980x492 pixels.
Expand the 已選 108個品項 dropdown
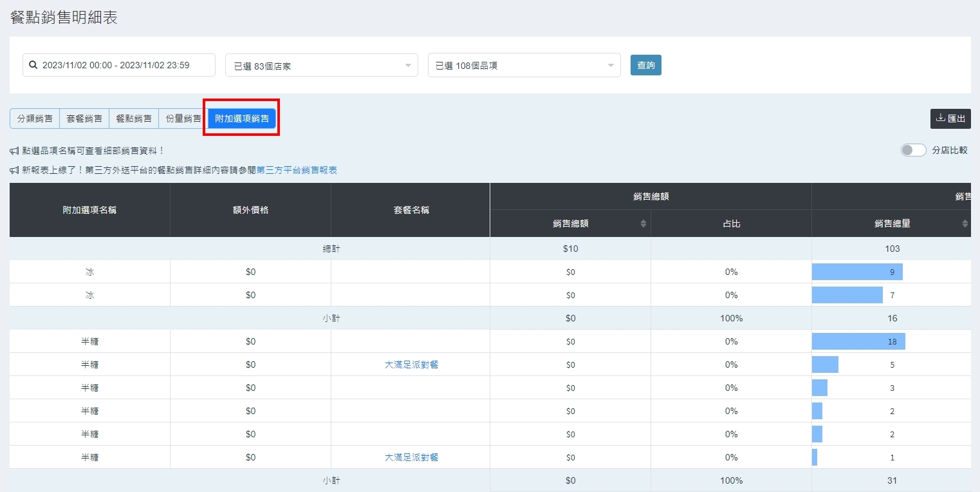[524, 65]
